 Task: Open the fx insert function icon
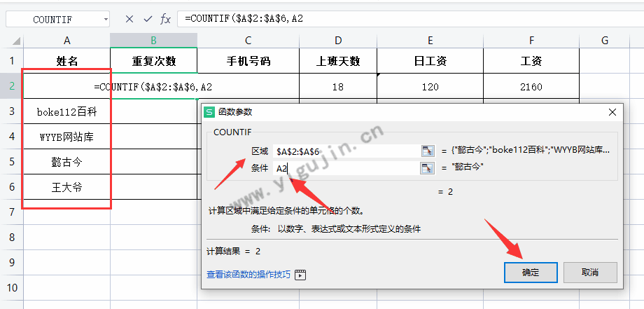(x=165, y=19)
